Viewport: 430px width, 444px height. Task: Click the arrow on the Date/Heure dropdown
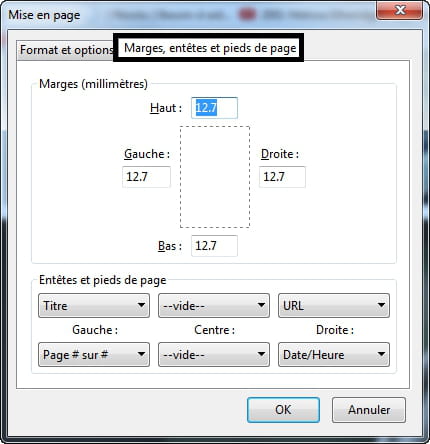(381, 354)
